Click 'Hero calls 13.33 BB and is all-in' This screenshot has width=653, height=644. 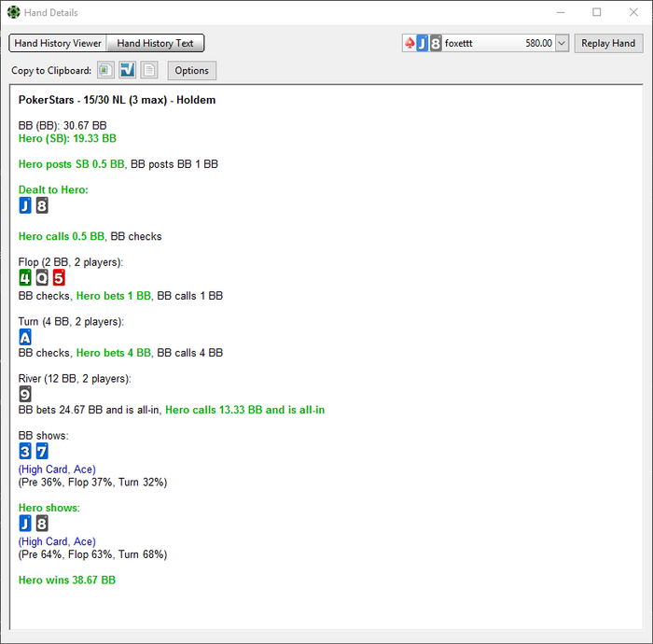click(244, 410)
